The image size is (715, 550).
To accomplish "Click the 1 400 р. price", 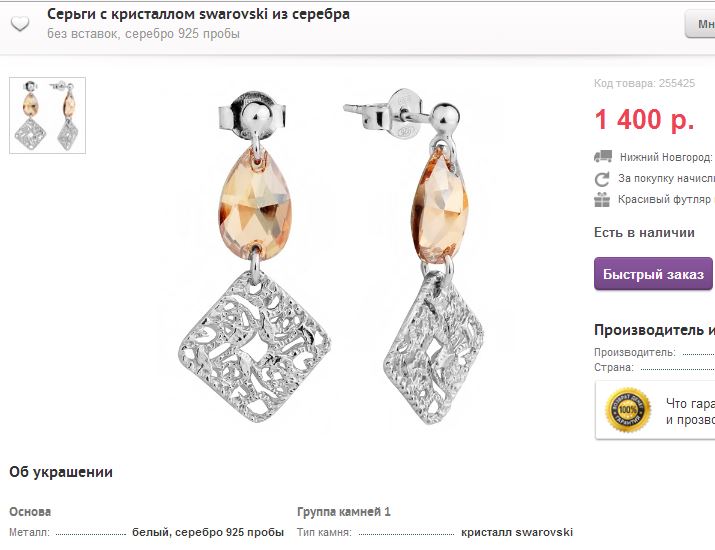I will pos(644,120).
